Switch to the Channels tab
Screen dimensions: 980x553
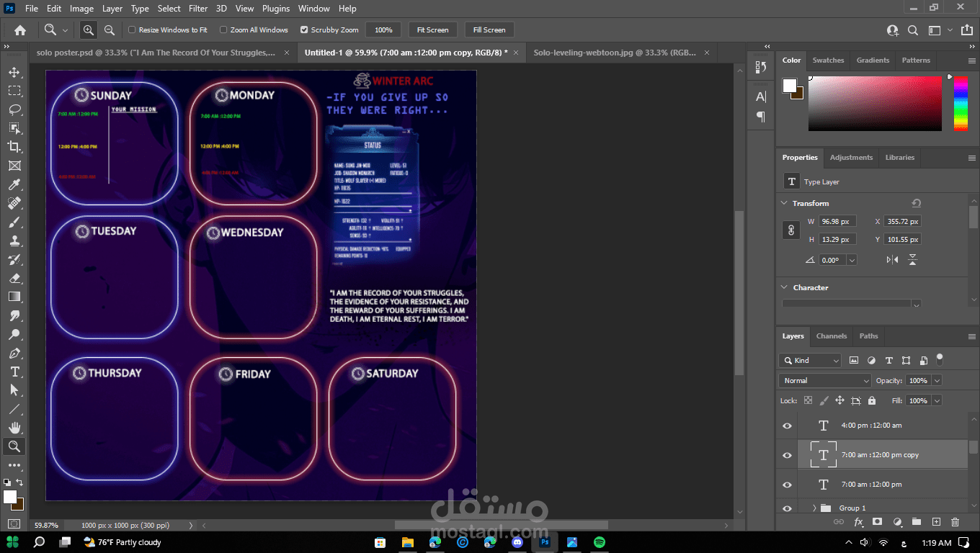pyautogui.click(x=832, y=336)
